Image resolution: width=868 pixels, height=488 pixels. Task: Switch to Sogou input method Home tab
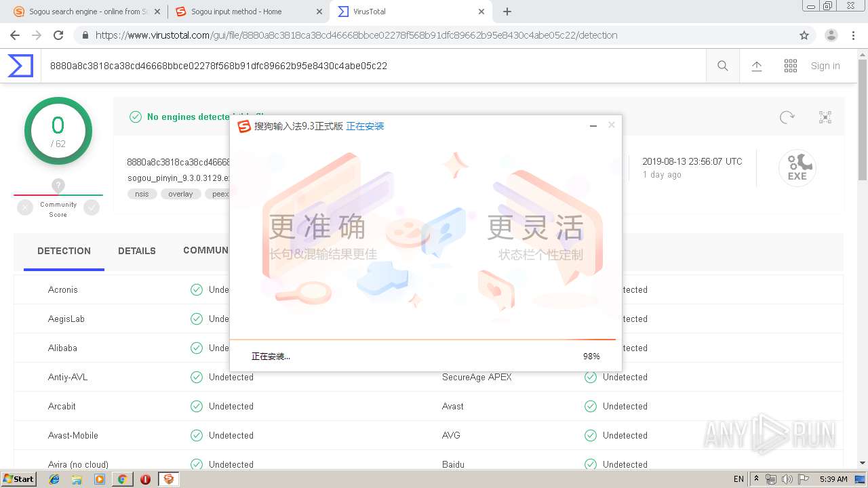tap(247, 12)
